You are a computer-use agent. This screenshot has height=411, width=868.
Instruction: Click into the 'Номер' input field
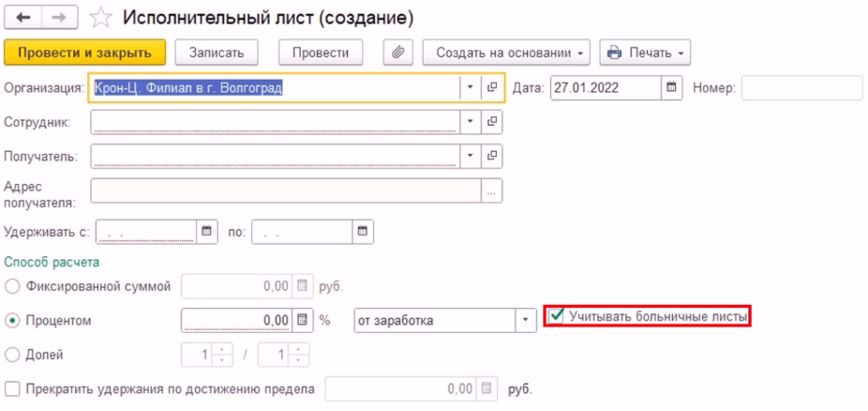tap(801, 88)
